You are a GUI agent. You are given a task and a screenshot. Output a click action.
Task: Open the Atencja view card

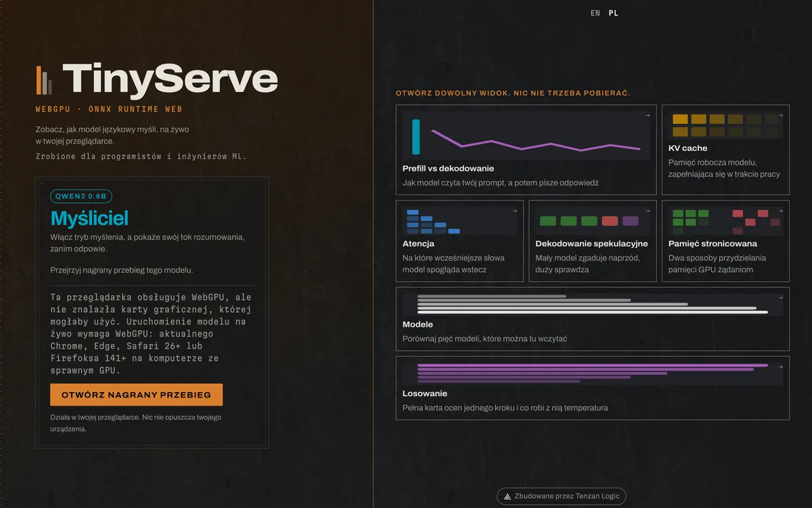tap(459, 240)
